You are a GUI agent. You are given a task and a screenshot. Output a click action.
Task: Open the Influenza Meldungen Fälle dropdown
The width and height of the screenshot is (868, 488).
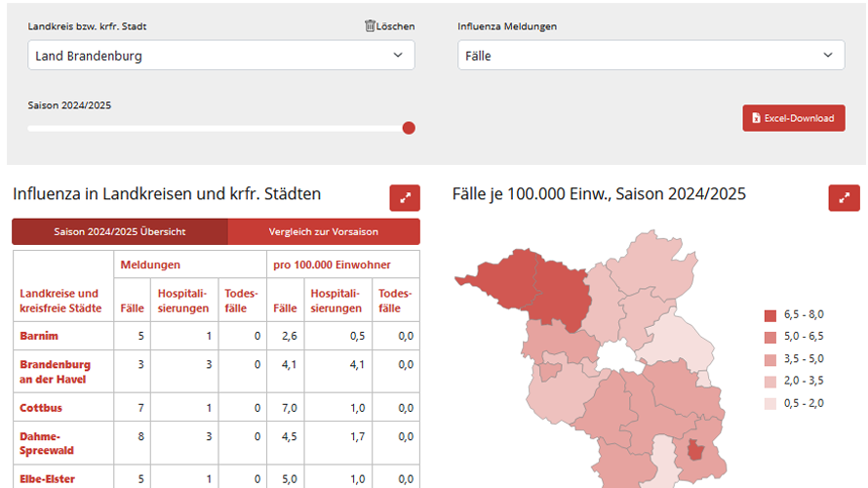coord(651,56)
